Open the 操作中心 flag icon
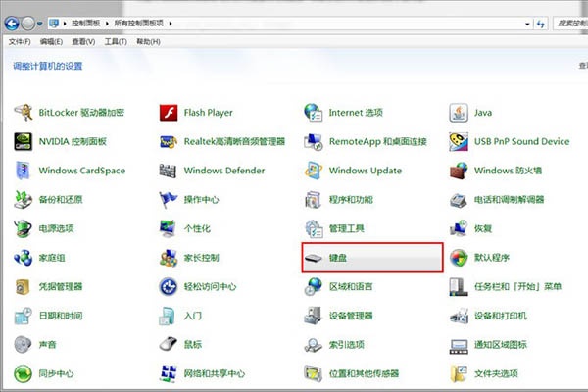This screenshot has width=588, height=392. pos(168,200)
